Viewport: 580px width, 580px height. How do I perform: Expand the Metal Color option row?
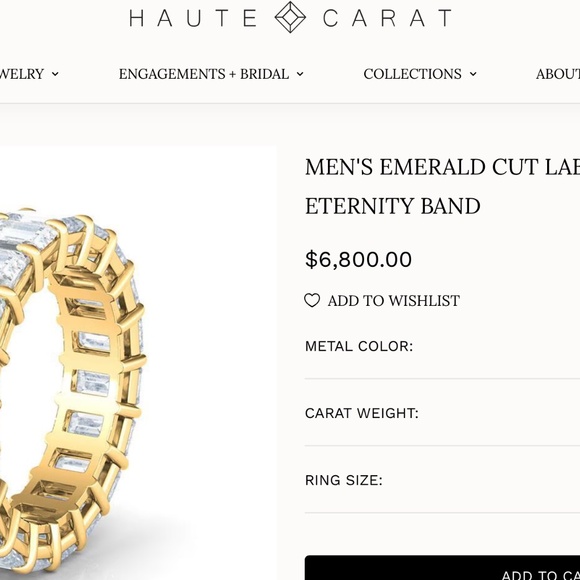[442, 347]
